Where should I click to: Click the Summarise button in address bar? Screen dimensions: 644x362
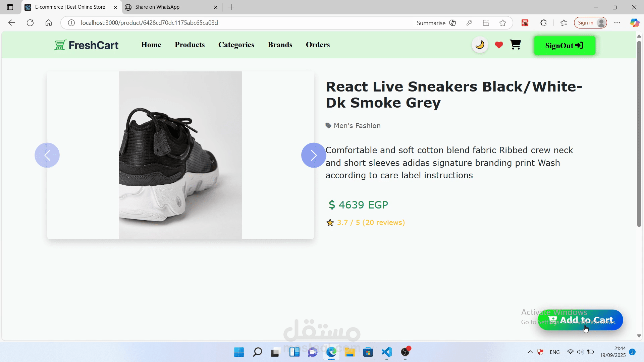click(436, 23)
